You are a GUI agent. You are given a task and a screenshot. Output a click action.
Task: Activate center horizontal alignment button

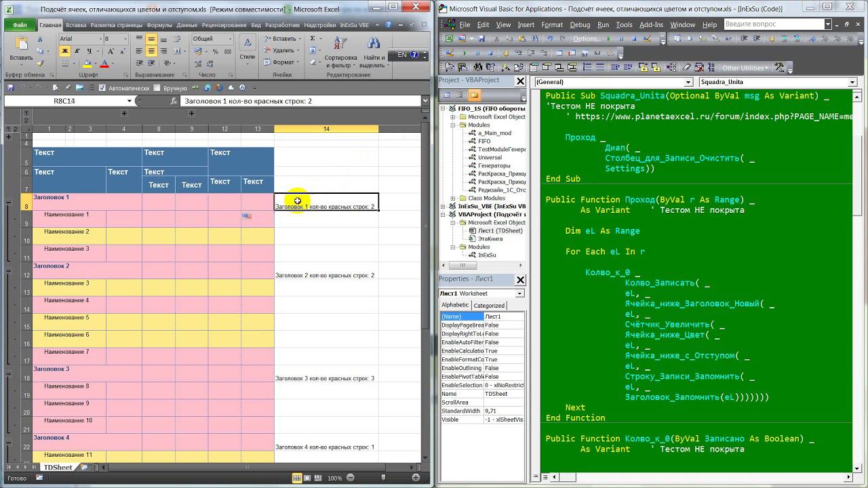click(x=151, y=52)
